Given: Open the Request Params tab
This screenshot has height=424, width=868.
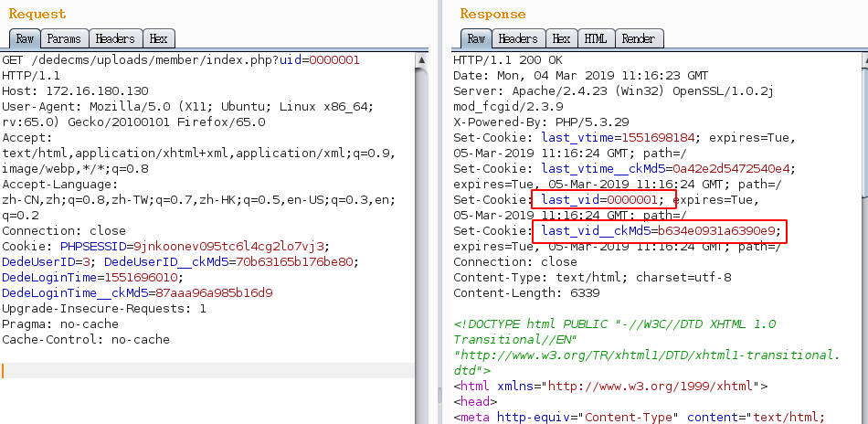Looking at the screenshot, I should click(64, 38).
